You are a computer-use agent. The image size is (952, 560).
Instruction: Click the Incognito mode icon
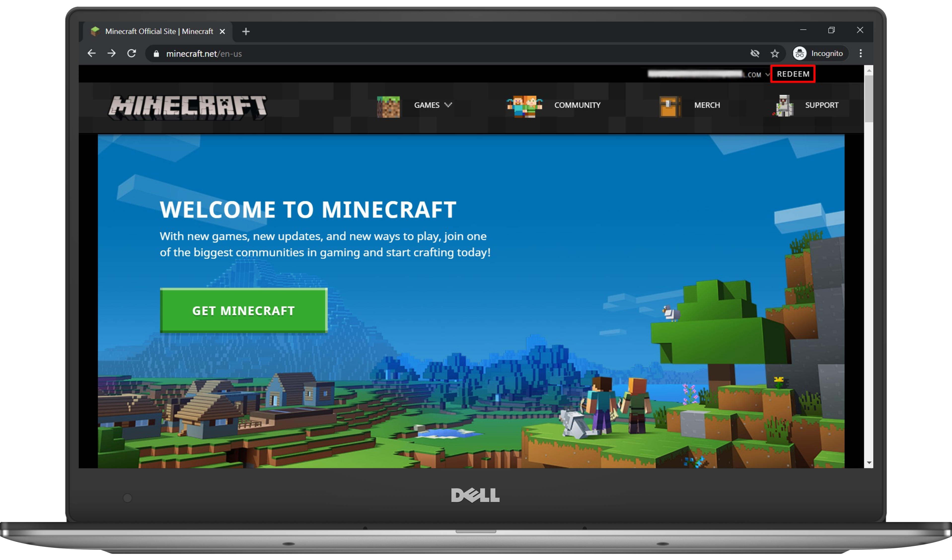800,53
